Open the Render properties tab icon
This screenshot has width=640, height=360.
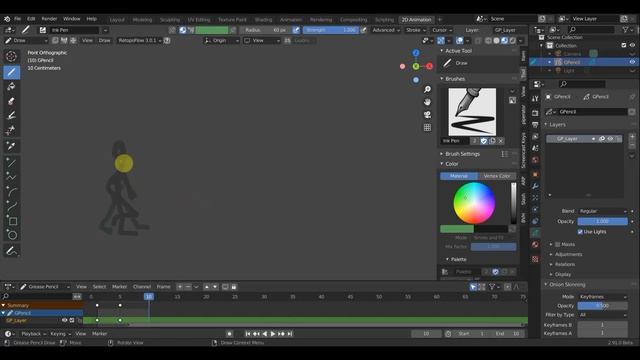pos(535,113)
